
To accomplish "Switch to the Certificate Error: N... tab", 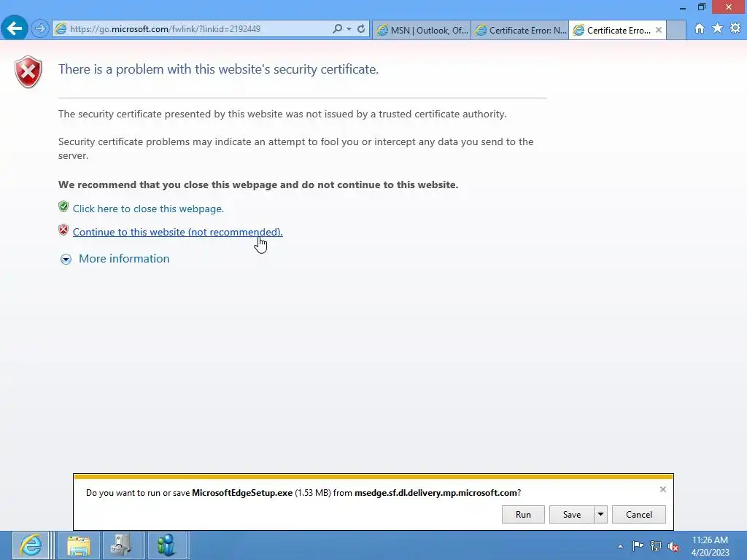I will (x=519, y=30).
